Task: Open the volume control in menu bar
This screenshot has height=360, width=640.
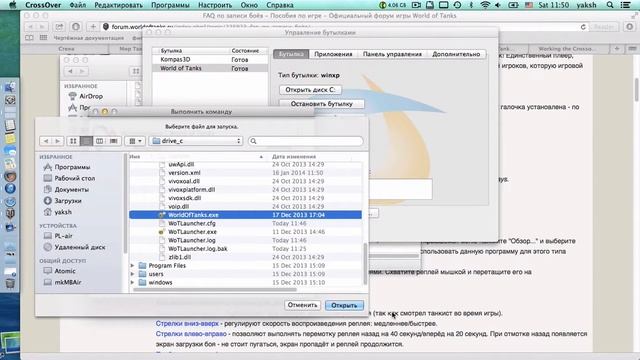Action: pos(498,5)
